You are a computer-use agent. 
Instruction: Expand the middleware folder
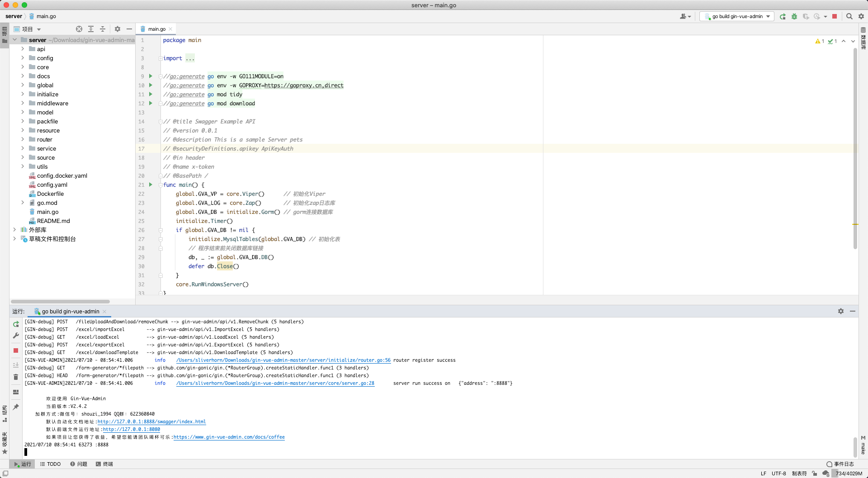[23, 103]
